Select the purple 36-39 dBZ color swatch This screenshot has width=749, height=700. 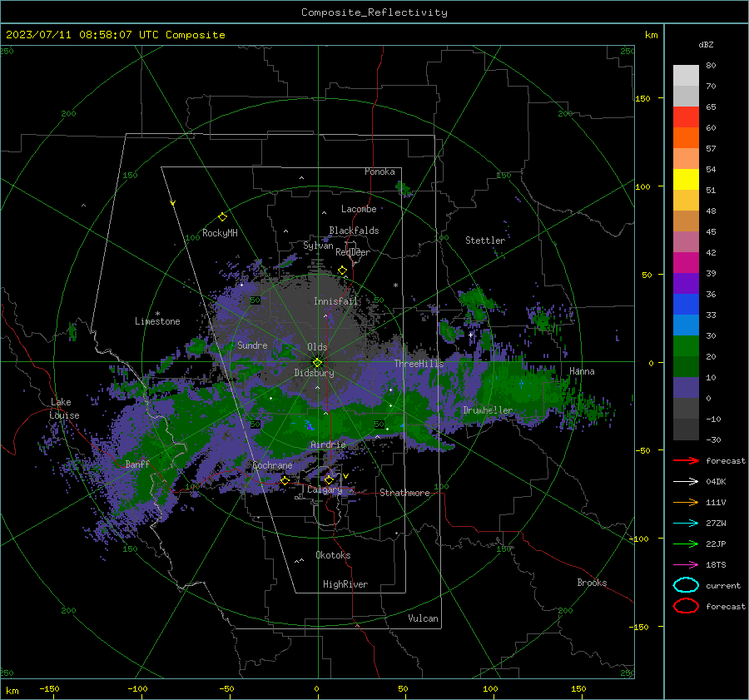pyautogui.click(x=686, y=284)
